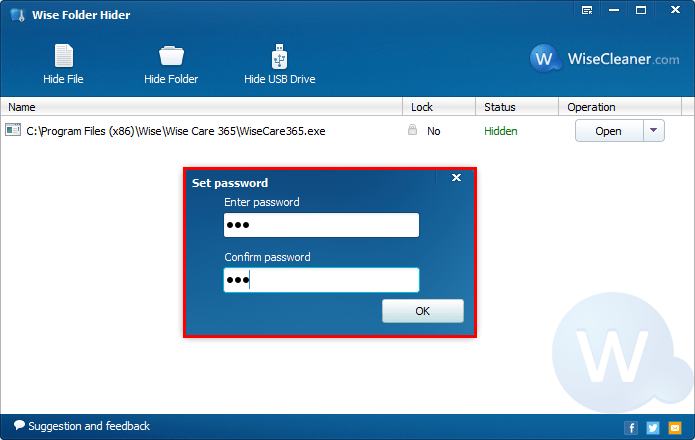
Task: Sort by the Status column header
Action: click(517, 107)
